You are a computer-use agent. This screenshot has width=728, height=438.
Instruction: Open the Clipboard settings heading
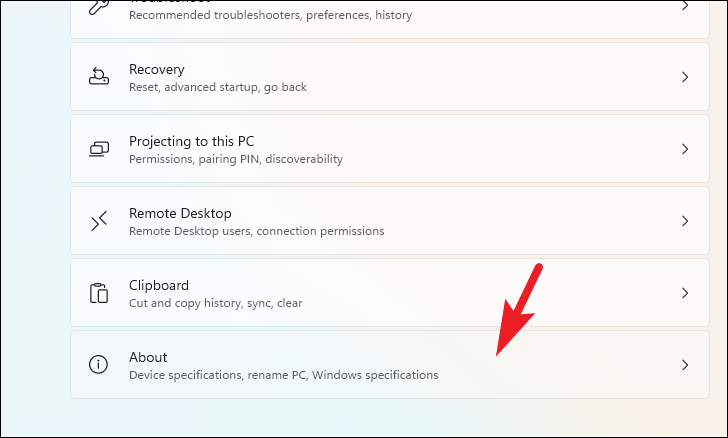[159, 285]
